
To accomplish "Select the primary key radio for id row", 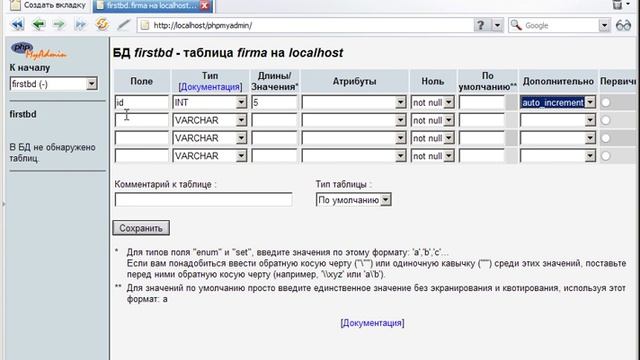I will [606, 102].
